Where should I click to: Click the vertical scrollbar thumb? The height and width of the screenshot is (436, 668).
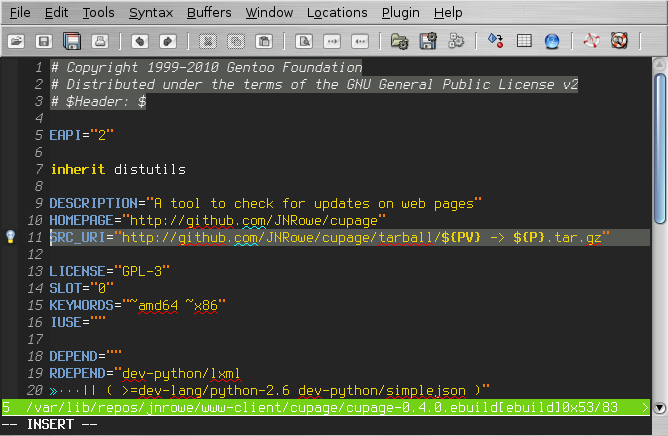point(660,148)
